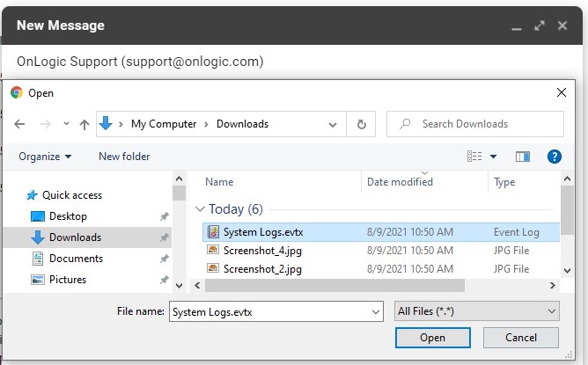Open the File name history dropdown

[377, 311]
